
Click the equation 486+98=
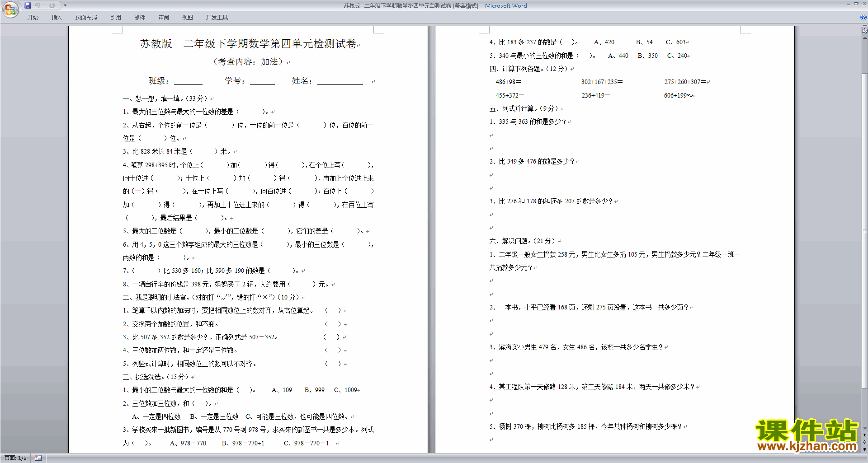[508, 82]
